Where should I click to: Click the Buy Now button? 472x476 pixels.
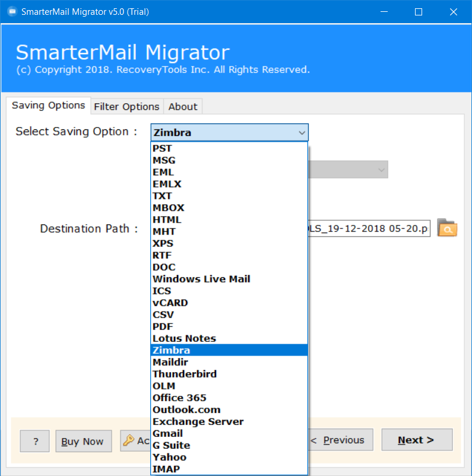point(84,441)
